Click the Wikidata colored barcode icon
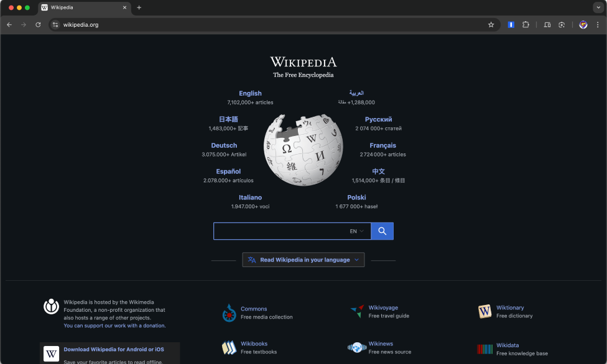 [x=484, y=348]
